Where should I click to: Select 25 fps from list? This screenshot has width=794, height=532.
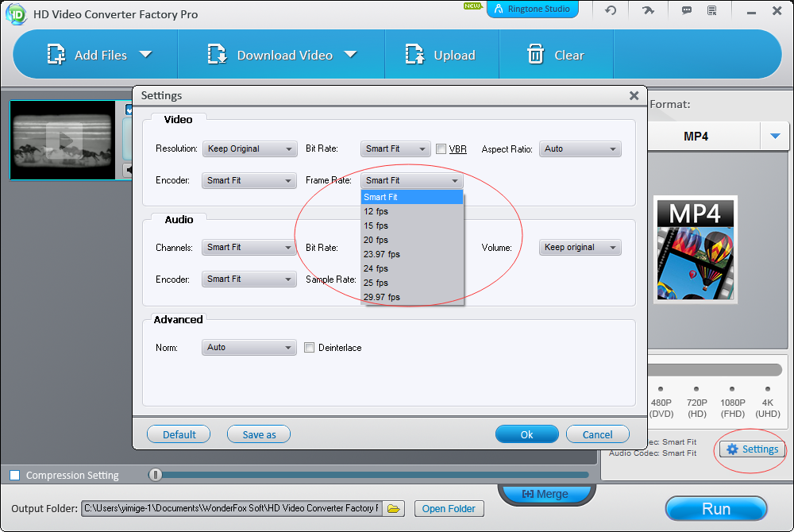(411, 283)
